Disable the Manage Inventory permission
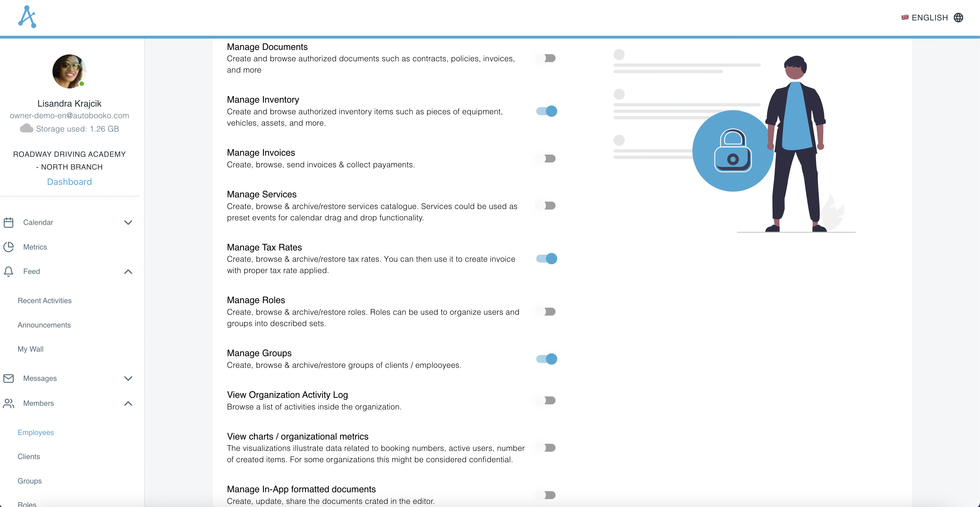 pyautogui.click(x=546, y=111)
